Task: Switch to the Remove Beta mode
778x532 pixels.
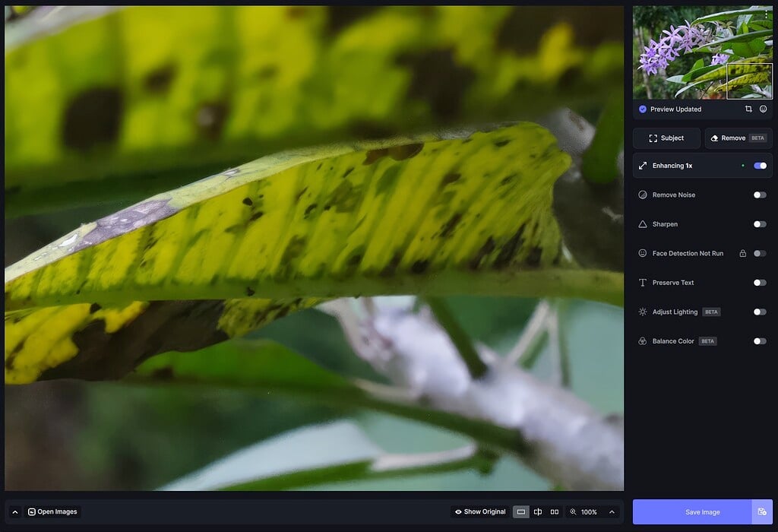Action: 736,138
